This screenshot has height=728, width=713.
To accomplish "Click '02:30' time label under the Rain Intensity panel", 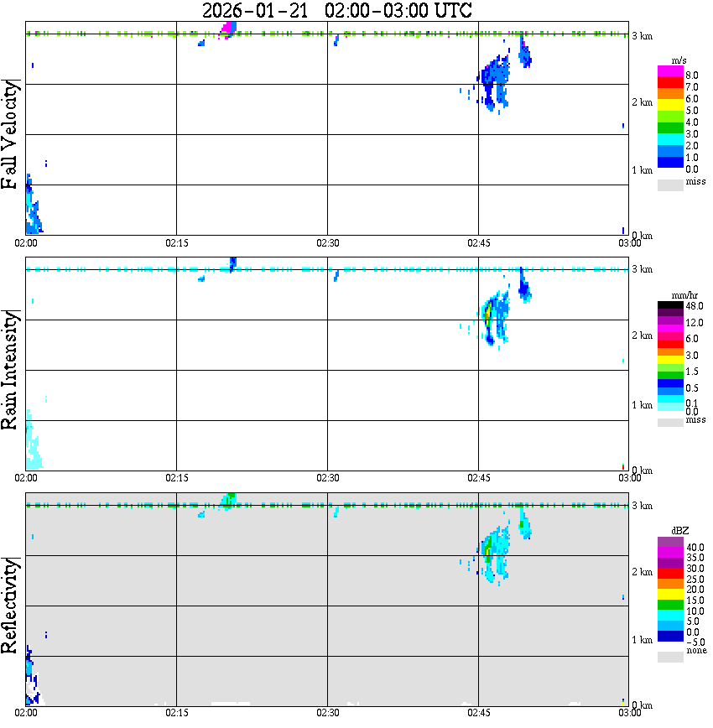I will [x=327, y=478].
